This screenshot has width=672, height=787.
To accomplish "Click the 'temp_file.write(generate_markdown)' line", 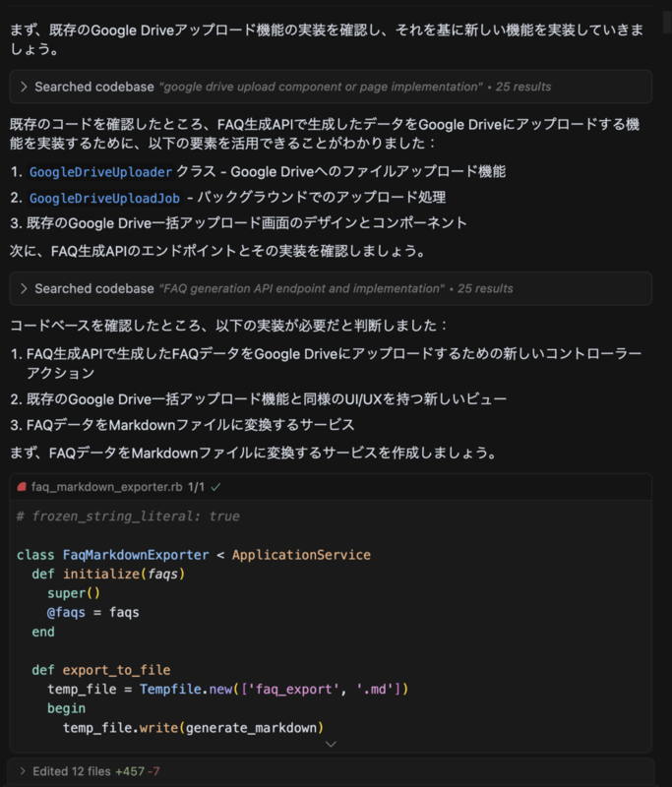I will [x=193, y=728].
